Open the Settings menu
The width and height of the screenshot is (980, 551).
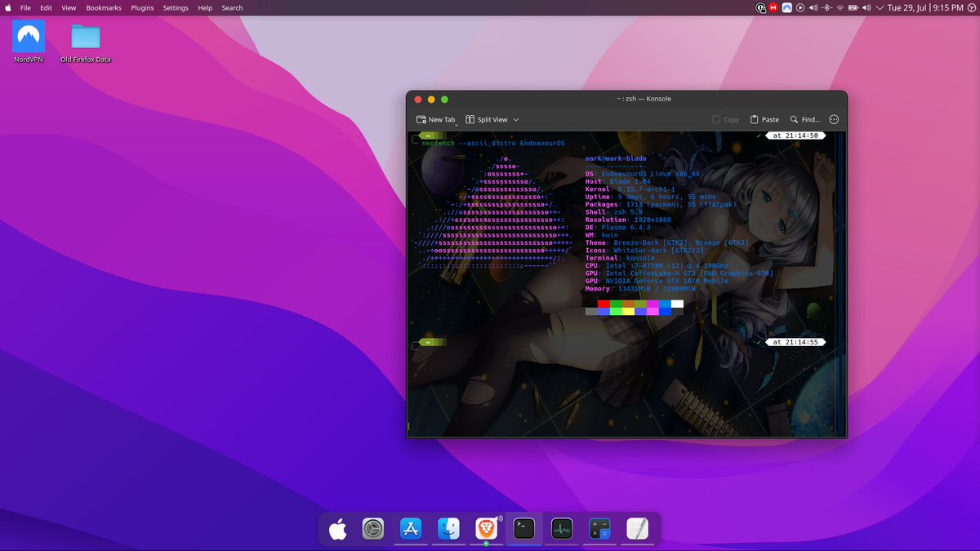(176, 7)
